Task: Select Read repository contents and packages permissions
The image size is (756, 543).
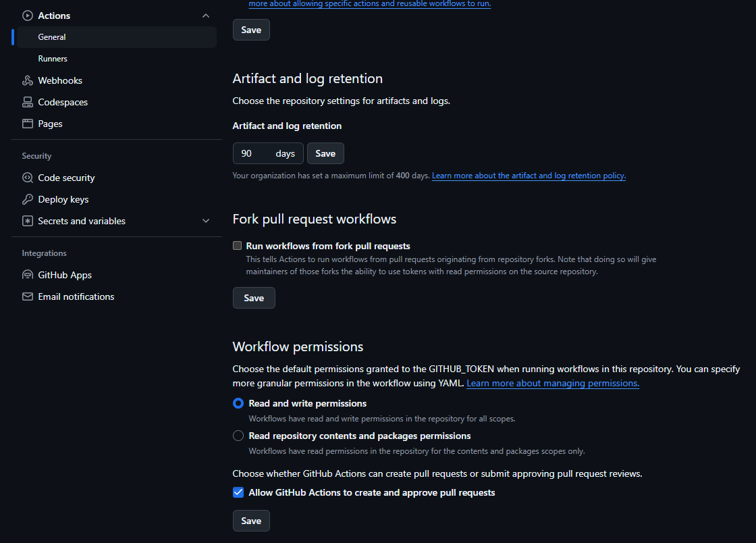Action: [x=238, y=436]
